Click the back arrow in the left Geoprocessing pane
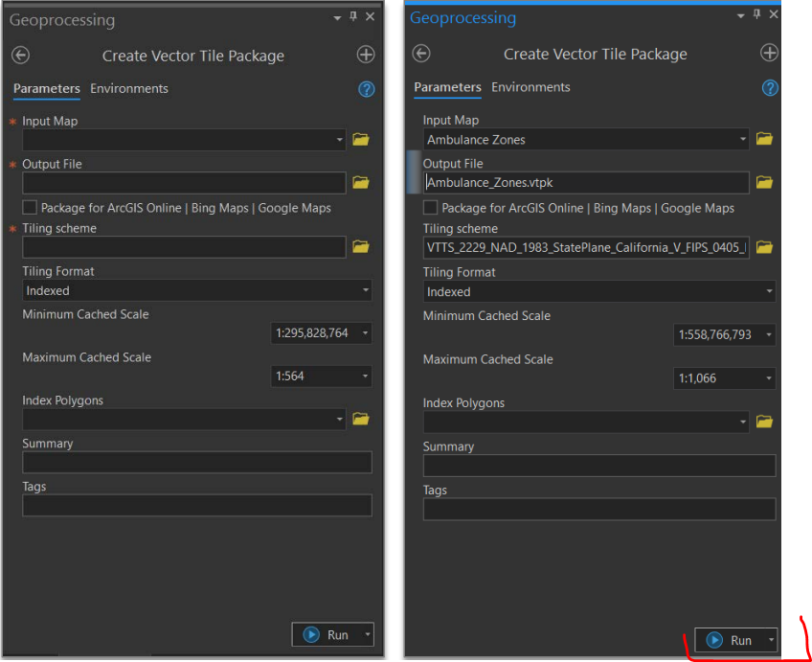812x662 pixels. pos(20,56)
